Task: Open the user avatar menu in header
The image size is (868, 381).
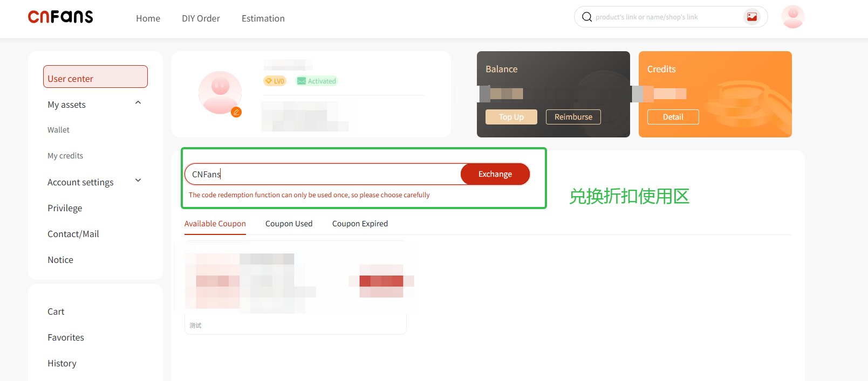Action: 792,17
